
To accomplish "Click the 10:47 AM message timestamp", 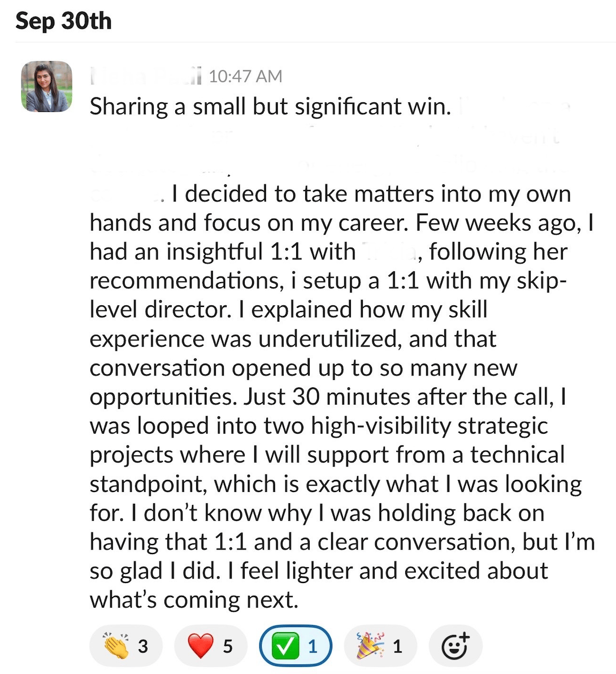I will tap(245, 76).
